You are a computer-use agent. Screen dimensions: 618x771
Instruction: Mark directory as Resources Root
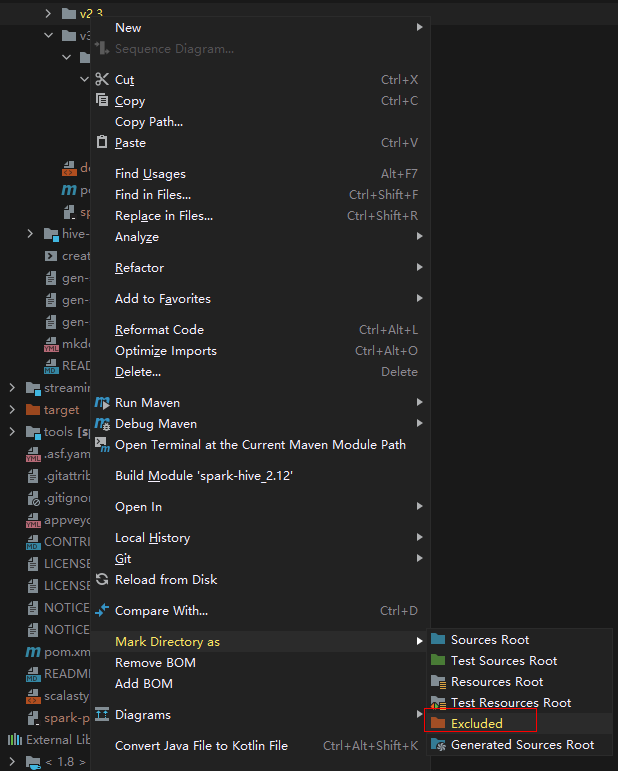tap(496, 681)
